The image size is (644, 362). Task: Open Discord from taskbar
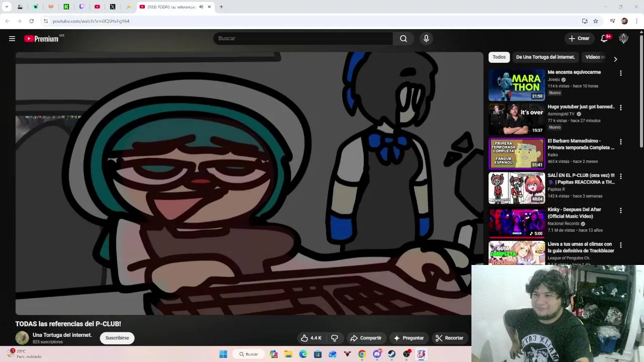tap(377, 354)
